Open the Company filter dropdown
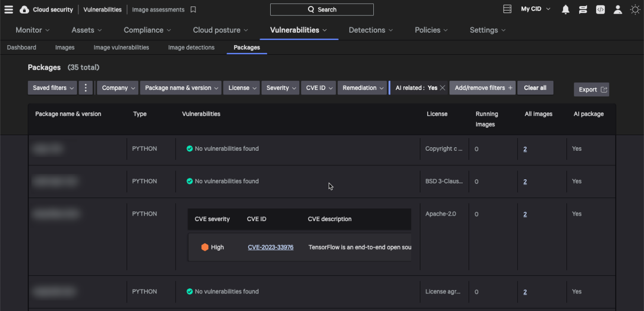The width and height of the screenshot is (644, 311). (118, 88)
